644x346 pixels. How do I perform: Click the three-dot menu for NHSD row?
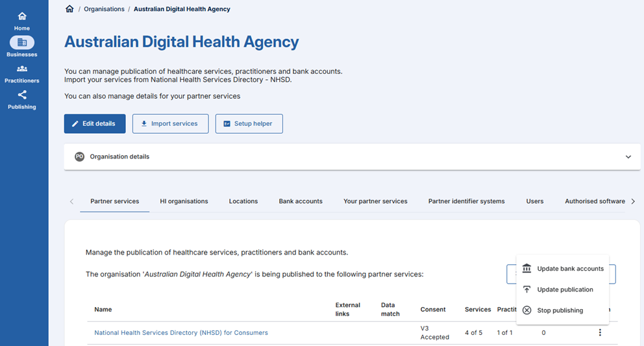coord(600,332)
